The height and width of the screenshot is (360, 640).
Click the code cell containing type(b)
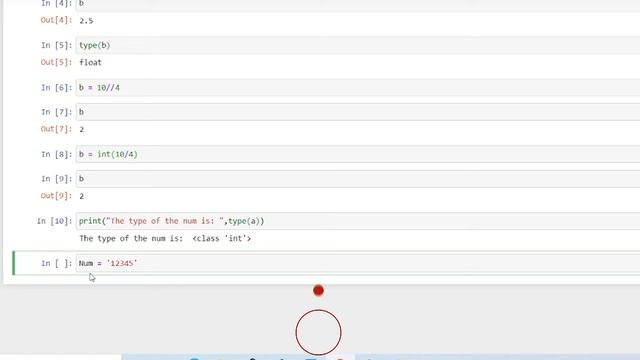click(x=358, y=45)
